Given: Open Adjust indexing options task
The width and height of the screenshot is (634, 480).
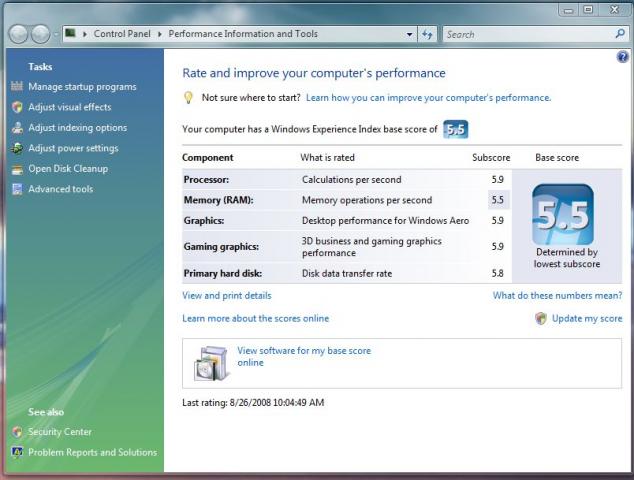Looking at the screenshot, I should 77,127.
